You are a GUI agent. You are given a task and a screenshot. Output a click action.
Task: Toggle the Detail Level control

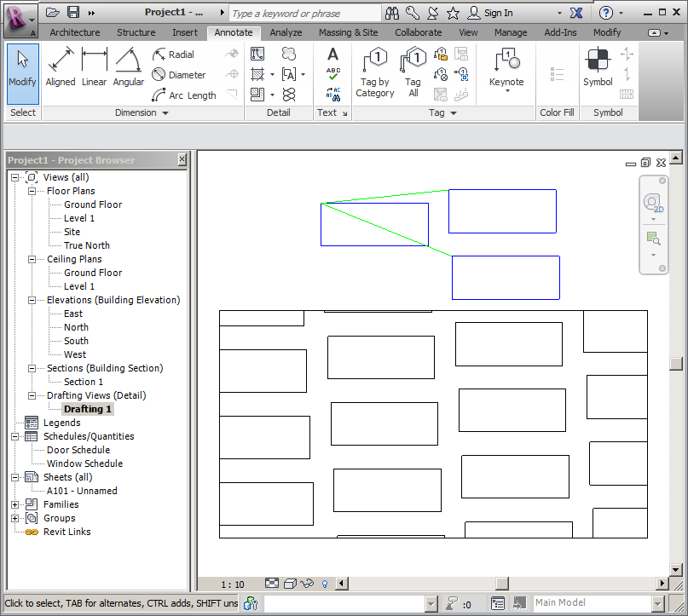point(272,583)
